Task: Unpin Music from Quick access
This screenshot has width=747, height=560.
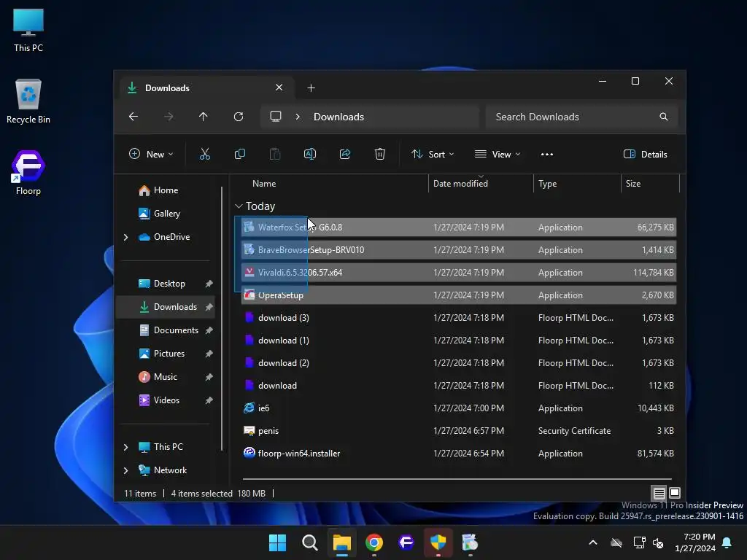Action: pos(209,377)
